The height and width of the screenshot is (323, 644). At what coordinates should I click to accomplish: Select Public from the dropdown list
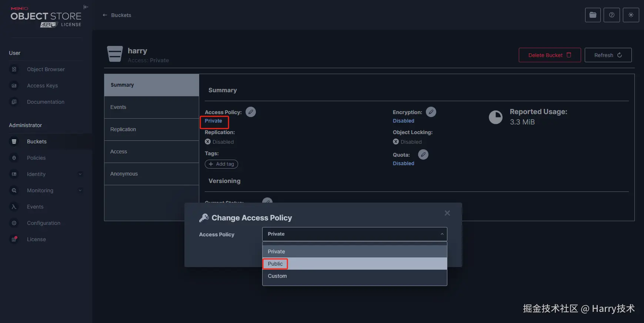pos(354,264)
